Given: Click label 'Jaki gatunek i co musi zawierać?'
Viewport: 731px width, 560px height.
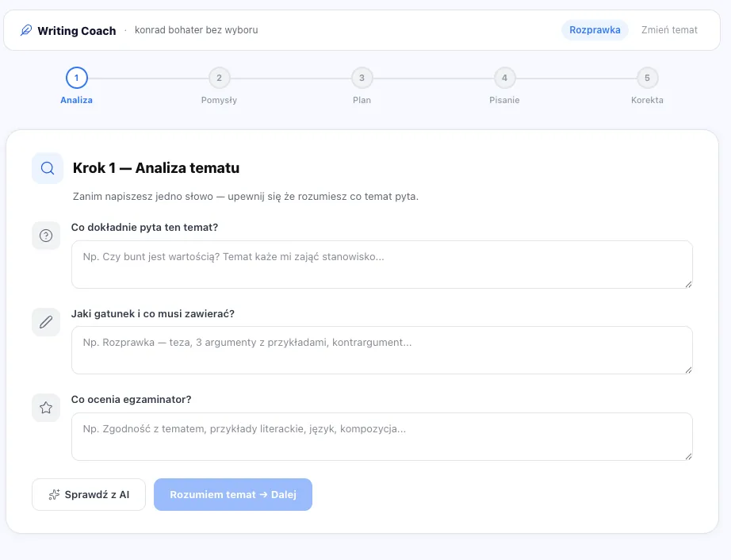Looking at the screenshot, I should tap(153, 314).
